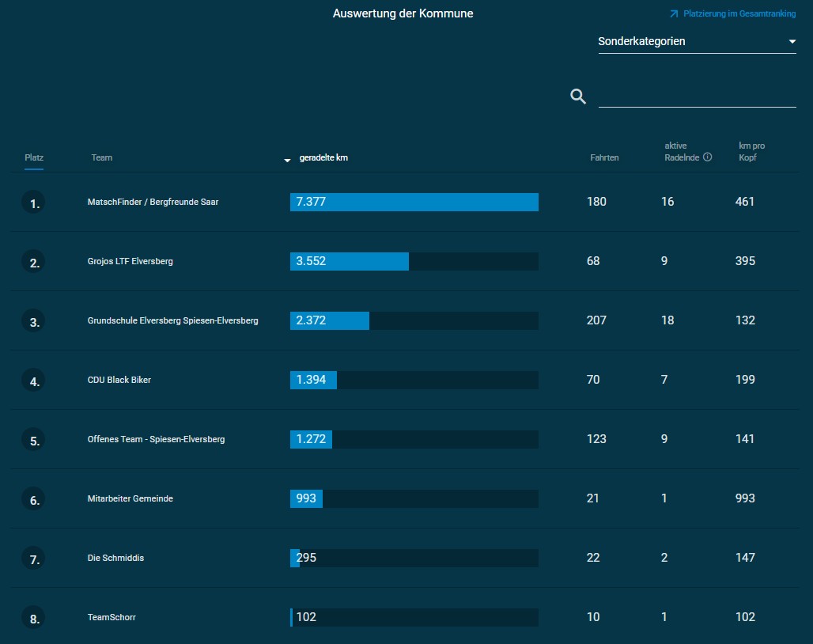Click the rank 1 circle badge
Screen dimensions: 813x644
(33, 203)
